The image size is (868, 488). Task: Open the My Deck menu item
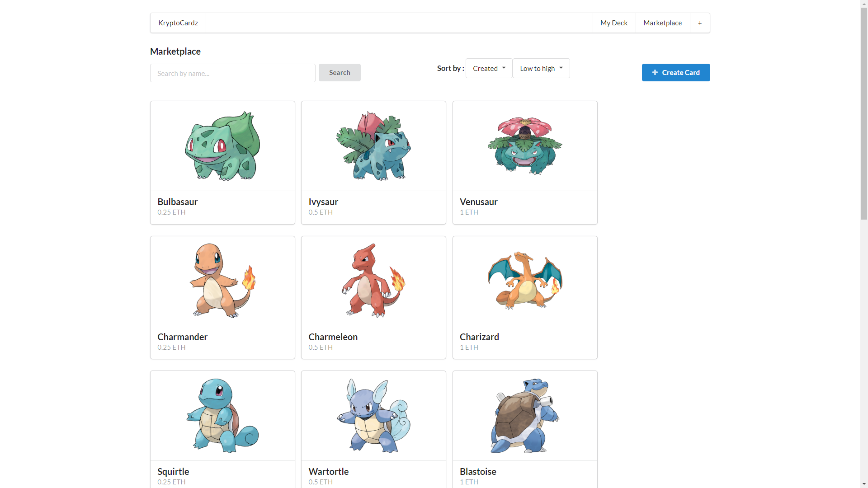click(613, 23)
